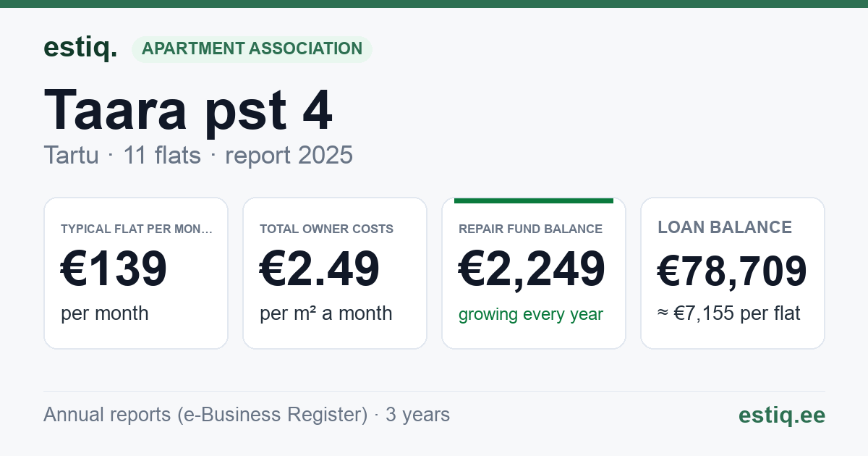Screen dimensions: 868x456
Task: Click the estiq. logo text
Action: point(80,48)
